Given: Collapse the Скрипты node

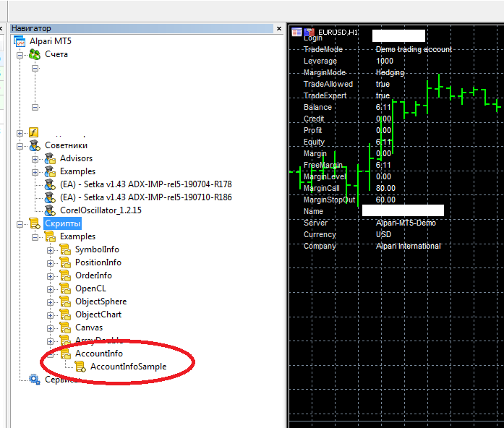Looking at the screenshot, I should point(20,224).
